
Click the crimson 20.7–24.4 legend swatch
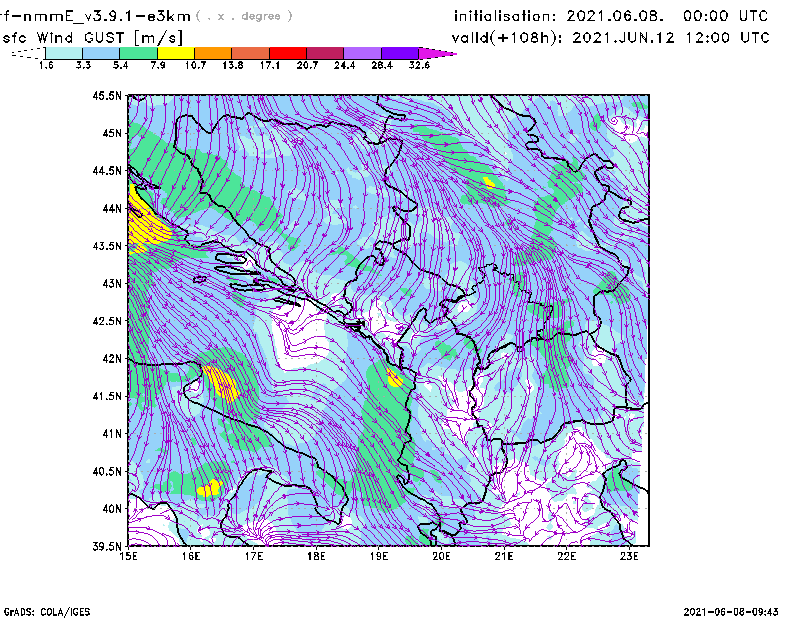pos(325,53)
